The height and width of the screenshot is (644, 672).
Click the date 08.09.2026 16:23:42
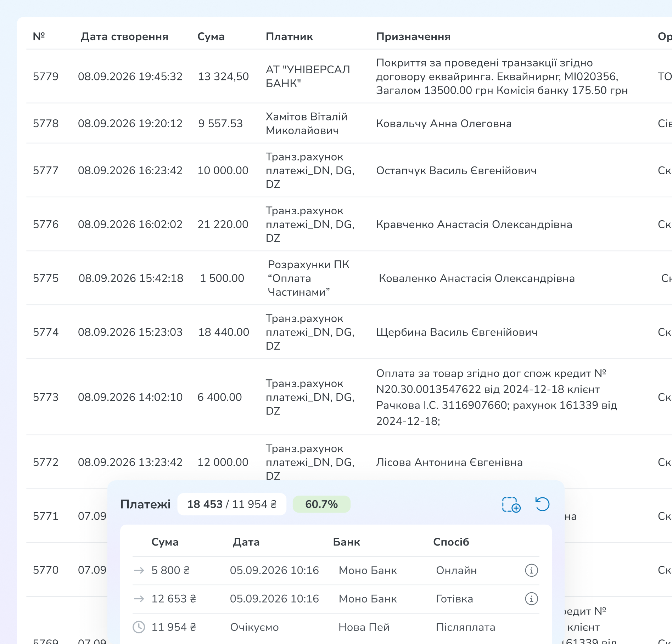(130, 170)
